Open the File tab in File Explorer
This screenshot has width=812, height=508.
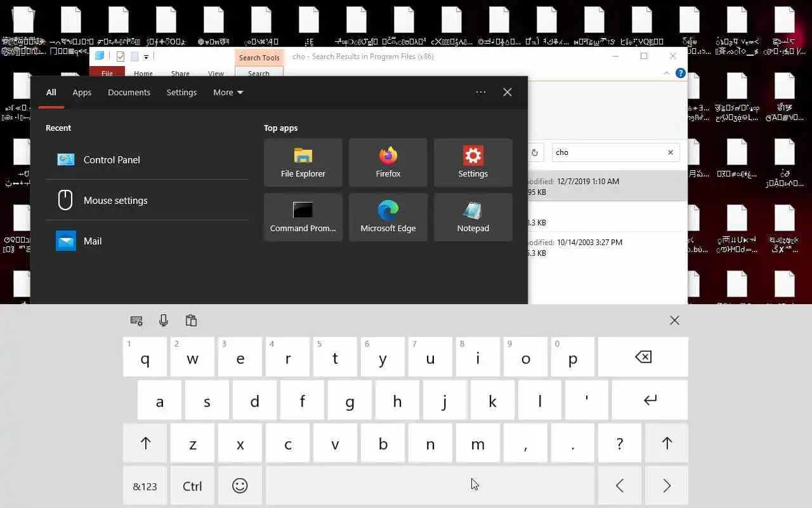pyautogui.click(x=107, y=74)
